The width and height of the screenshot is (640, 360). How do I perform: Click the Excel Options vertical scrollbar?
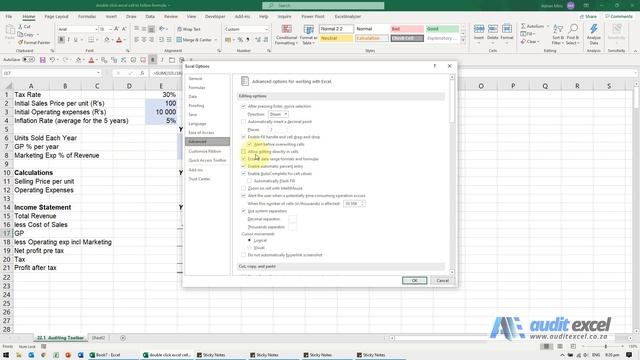(452, 175)
